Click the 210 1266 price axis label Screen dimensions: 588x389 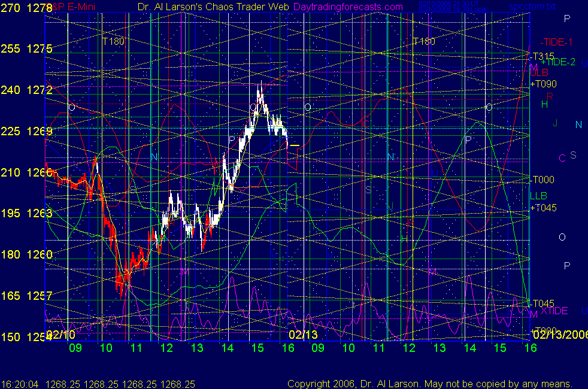click(x=26, y=172)
